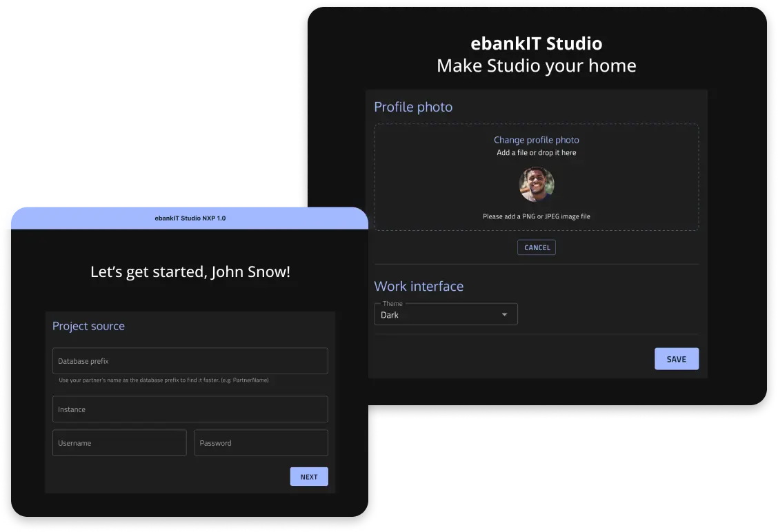Click the bold 'ebankIT Studio' title

pyautogui.click(x=537, y=43)
